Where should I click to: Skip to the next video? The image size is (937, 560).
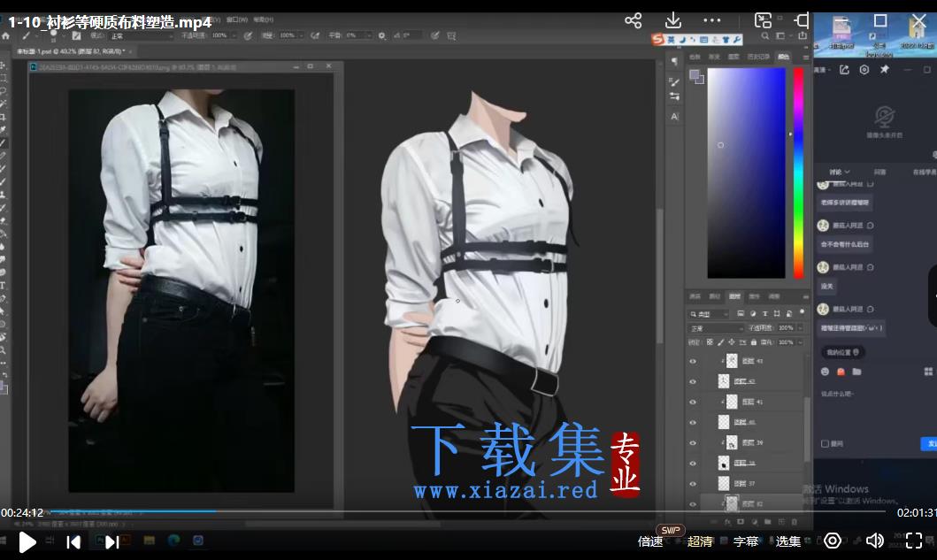(111, 542)
